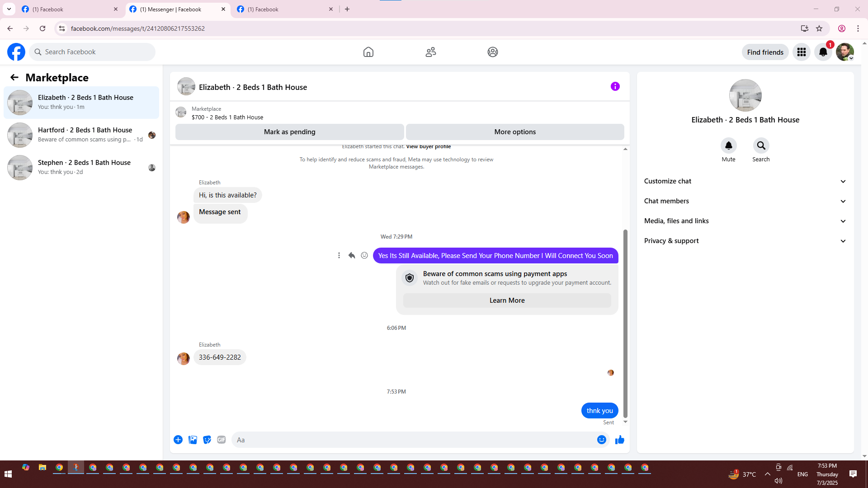
Task: Open Facebook notifications bell
Action: 823,52
